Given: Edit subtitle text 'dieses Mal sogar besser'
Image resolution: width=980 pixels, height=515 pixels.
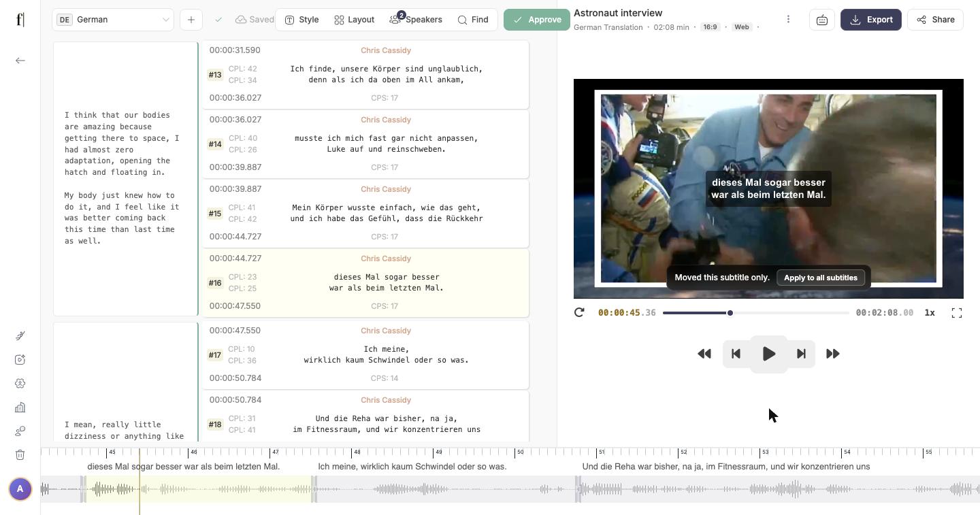Looking at the screenshot, I should pos(387,282).
